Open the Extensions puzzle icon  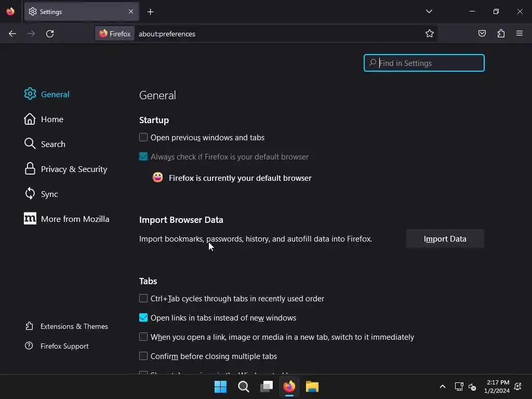pos(501,33)
